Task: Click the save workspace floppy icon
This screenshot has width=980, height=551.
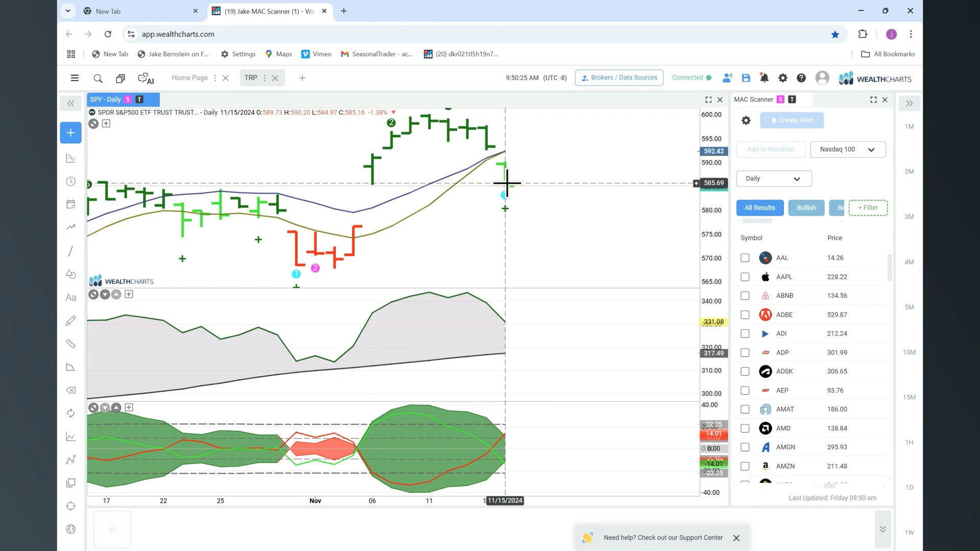Action: (746, 78)
